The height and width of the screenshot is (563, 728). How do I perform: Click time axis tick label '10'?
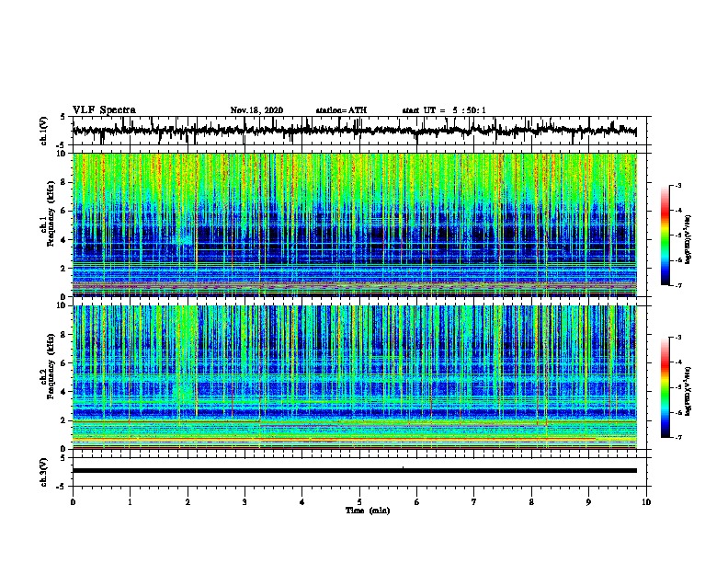[646, 502]
